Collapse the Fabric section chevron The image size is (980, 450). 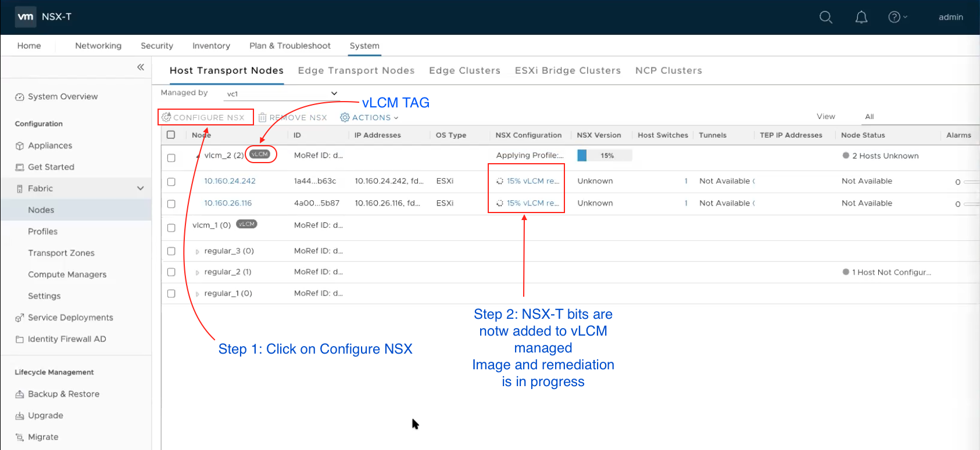tap(140, 188)
